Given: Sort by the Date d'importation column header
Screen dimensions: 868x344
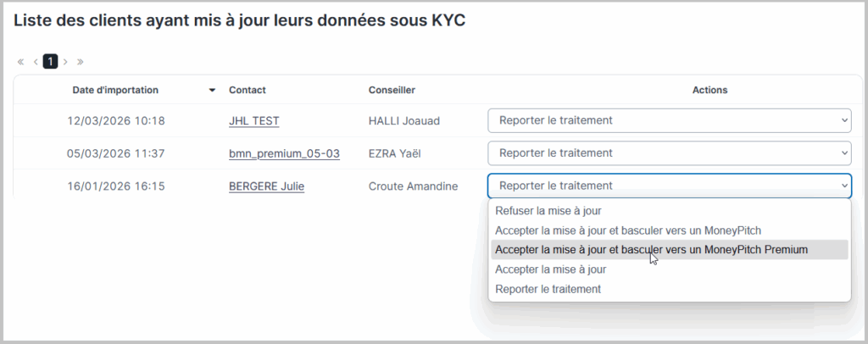Looking at the screenshot, I should click(x=115, y=91).
